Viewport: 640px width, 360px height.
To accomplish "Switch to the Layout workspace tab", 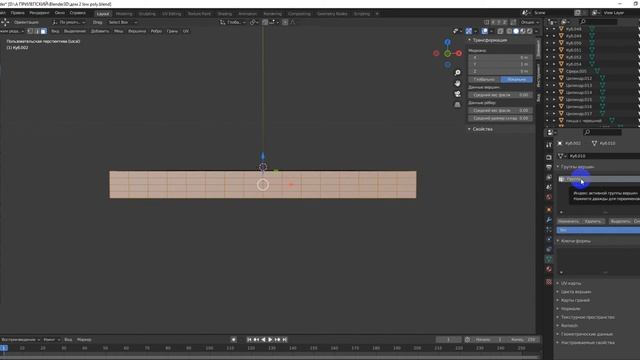I will (x=103, y=13).
